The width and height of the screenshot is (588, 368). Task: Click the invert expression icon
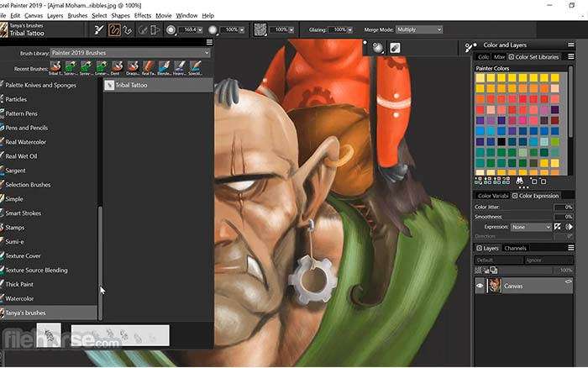click(558, 227)
